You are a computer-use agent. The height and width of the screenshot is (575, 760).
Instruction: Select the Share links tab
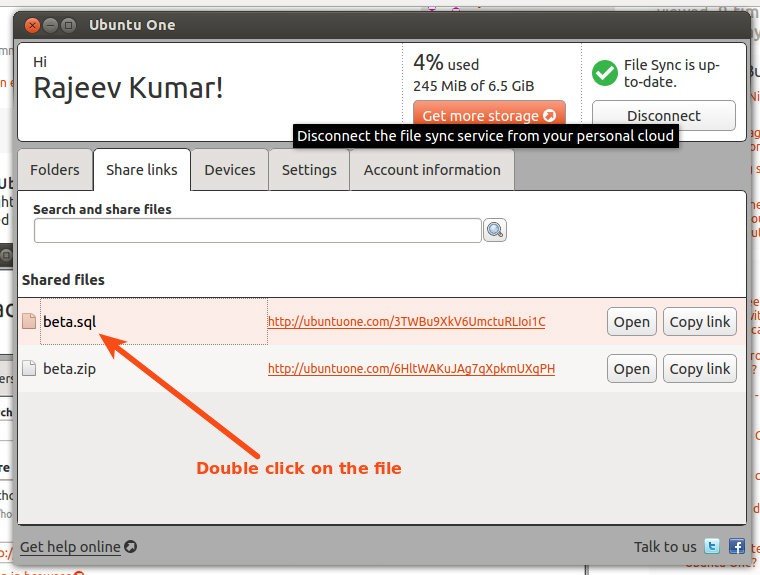click(142, 170)
